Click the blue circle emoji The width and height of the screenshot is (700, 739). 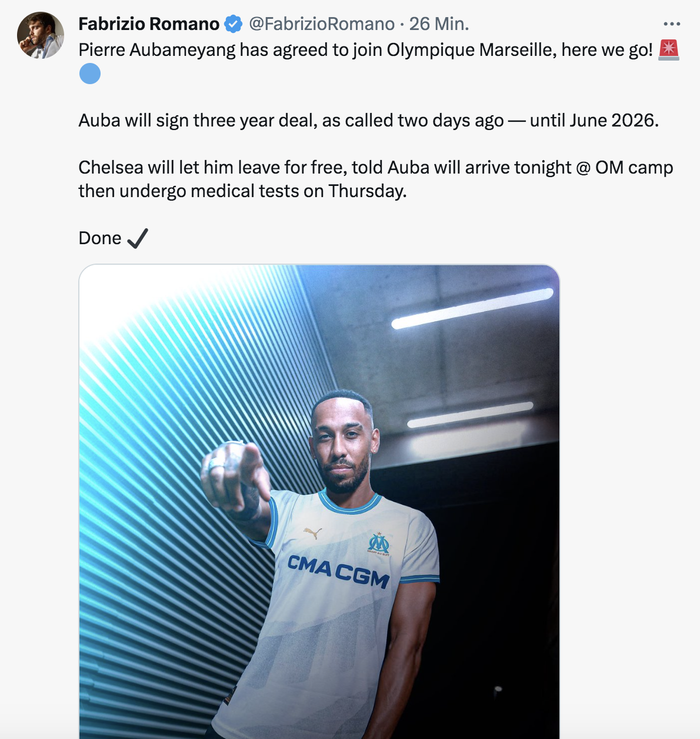[90, 74]
